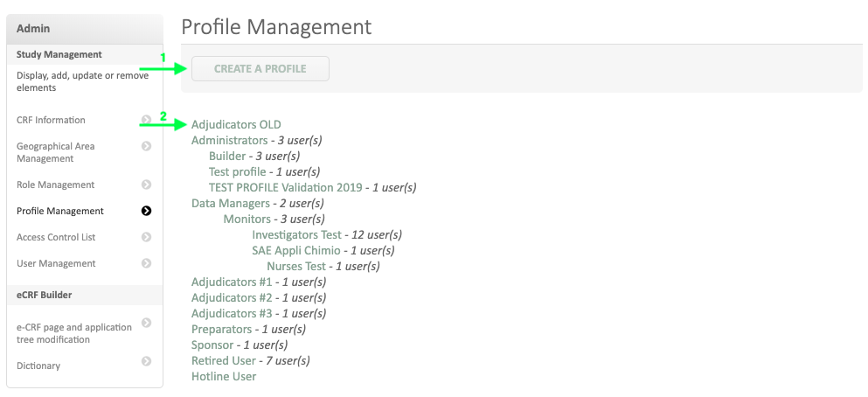Open TEST PROFILE Validation 2019
This screenshot has width=868, height=397.
click(285, 187)
